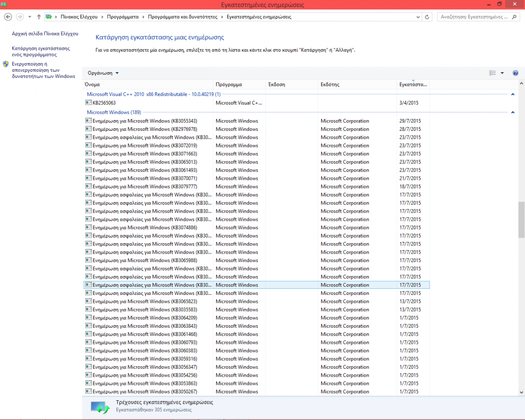Image resolution: width=525 pixels, height=420 pixels.
Task: Collapse the Microsoft Windows (189) group
Action: [512, 112]
